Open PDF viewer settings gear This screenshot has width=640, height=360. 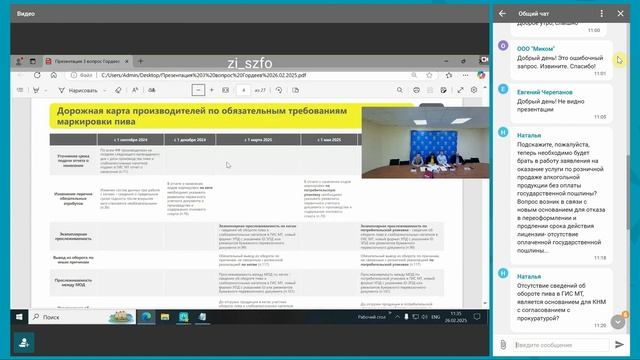(x=474, y=90)
